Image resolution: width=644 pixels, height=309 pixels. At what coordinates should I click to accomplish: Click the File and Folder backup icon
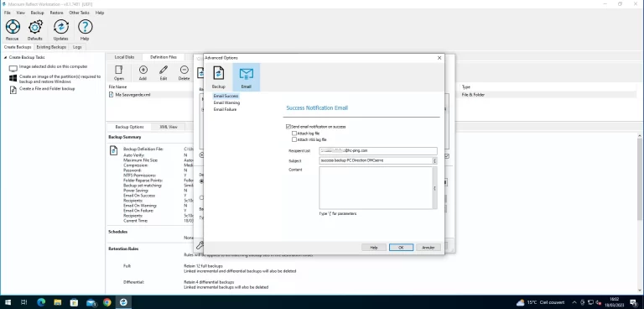point(13,89)
